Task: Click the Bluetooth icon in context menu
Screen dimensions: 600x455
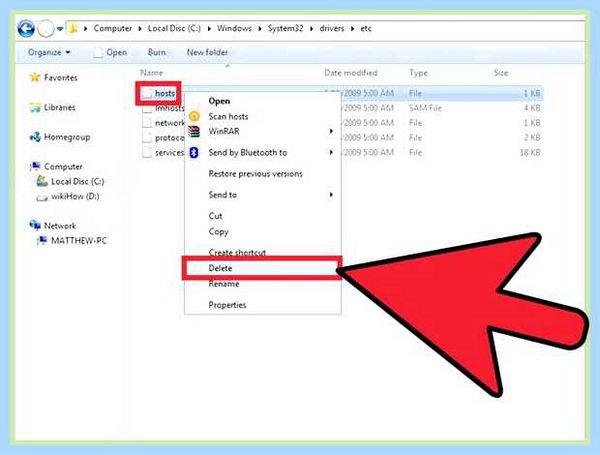Action: 194,152
